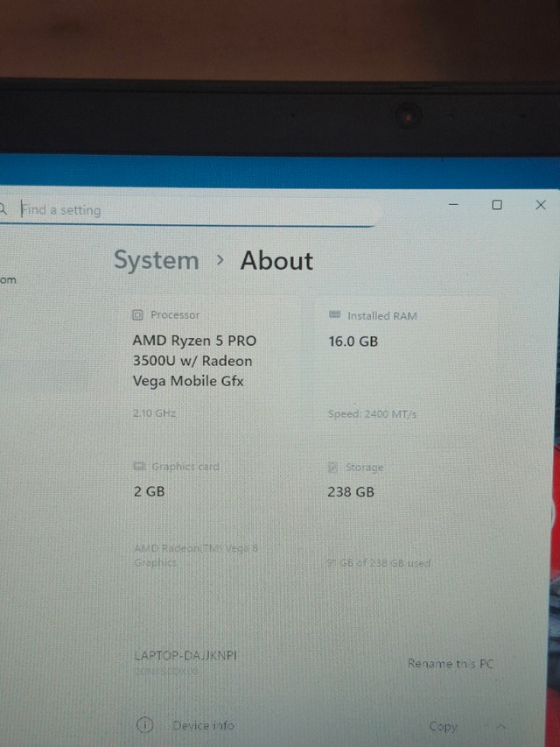Select the GB of 238 GB used text
560x747 pixels.
coord(379,563)
